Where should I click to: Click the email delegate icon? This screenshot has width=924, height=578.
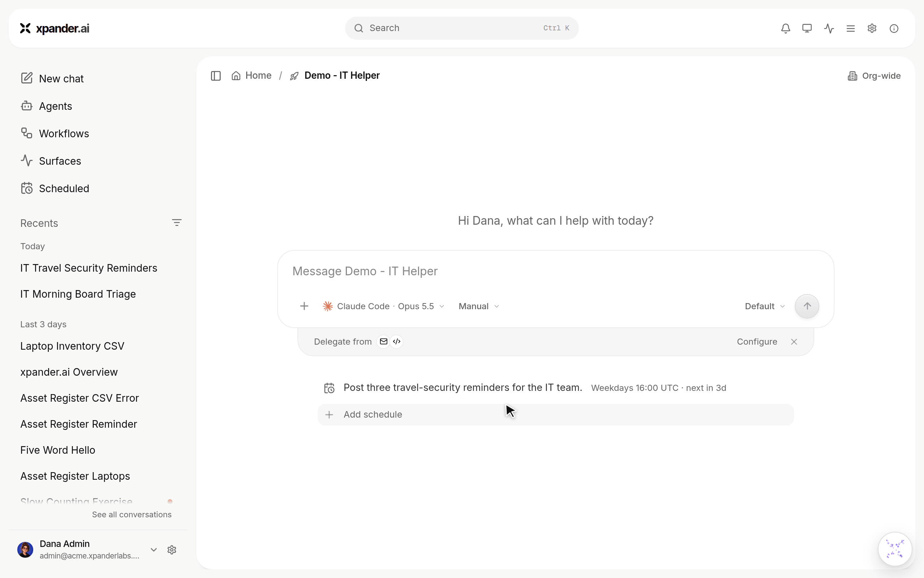[x=383, y=341]
